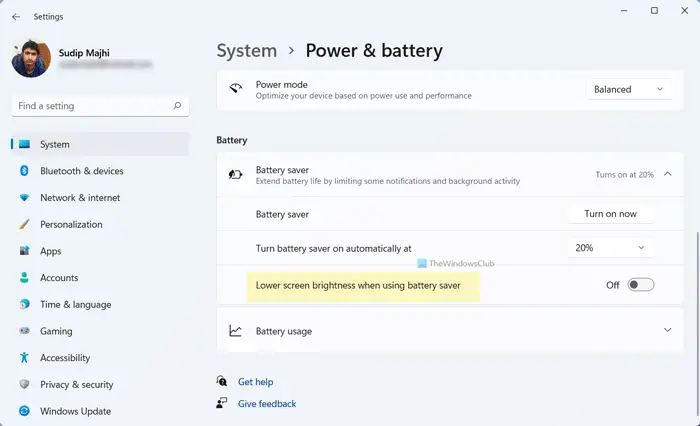Open Accessibility label in sidebar
This screenshot has height=426, width=700.
tap(65, 358)
